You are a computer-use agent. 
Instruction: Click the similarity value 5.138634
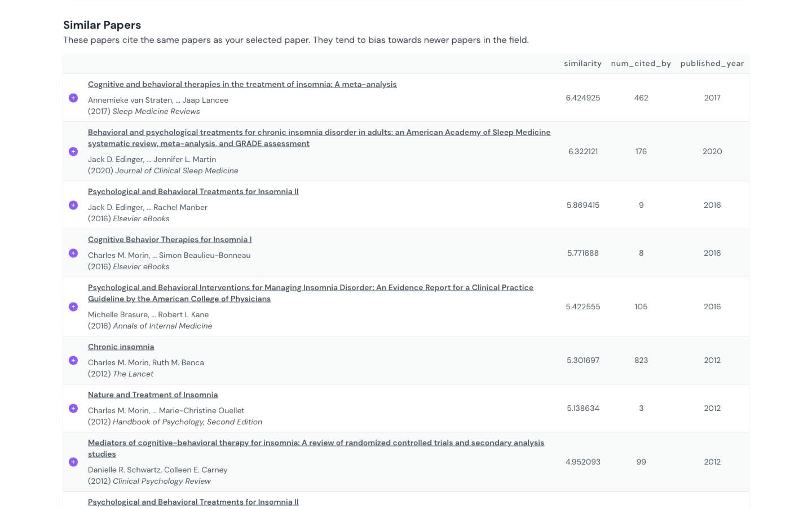pyautogui.click(x=583, y=408)
